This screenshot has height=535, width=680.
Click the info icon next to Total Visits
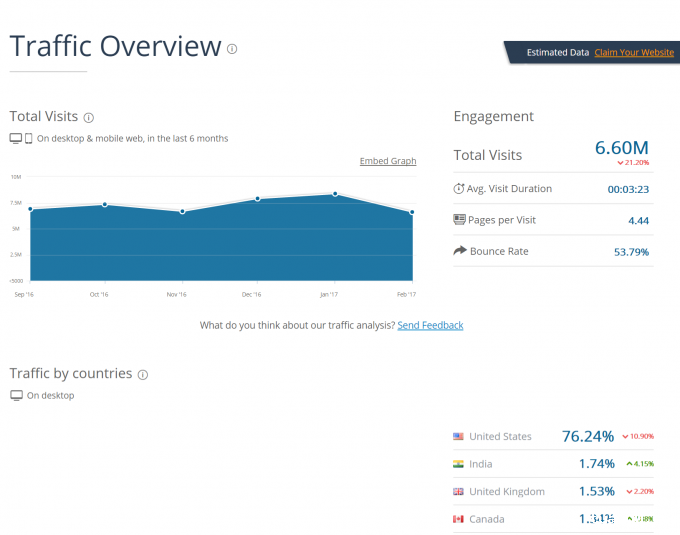coord(89,117)
